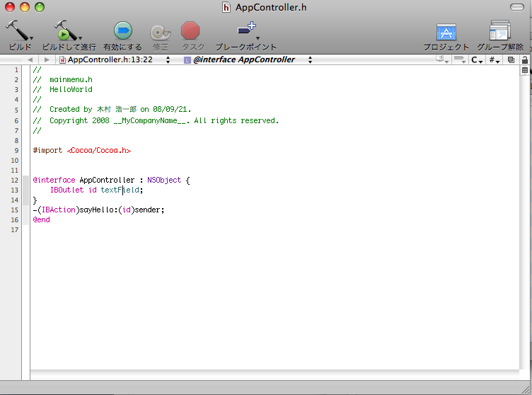Viewport: 532px width, 395px height.
Task: Open the bookmarks popup in navigation bar
Action: (x=441, y=59)
